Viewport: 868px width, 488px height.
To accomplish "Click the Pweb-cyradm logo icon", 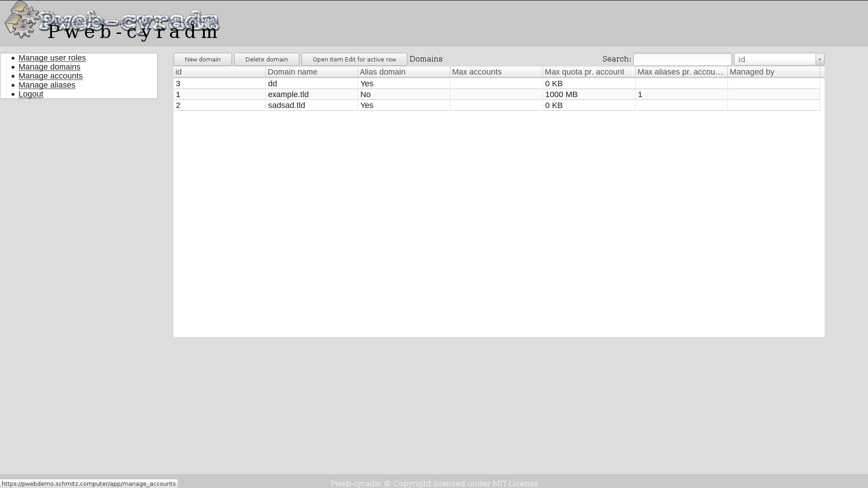I will click(x=21, y=21).
